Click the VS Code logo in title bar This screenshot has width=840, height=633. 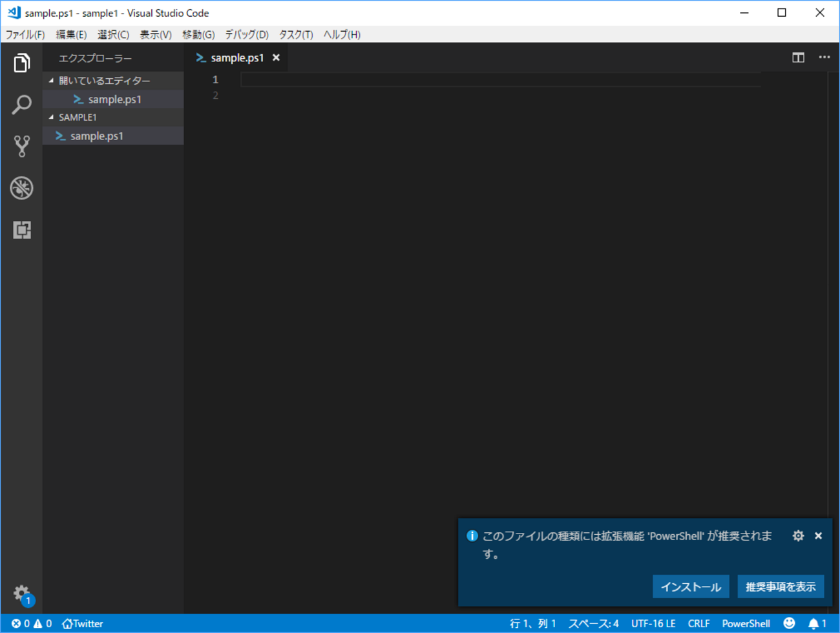14,12
